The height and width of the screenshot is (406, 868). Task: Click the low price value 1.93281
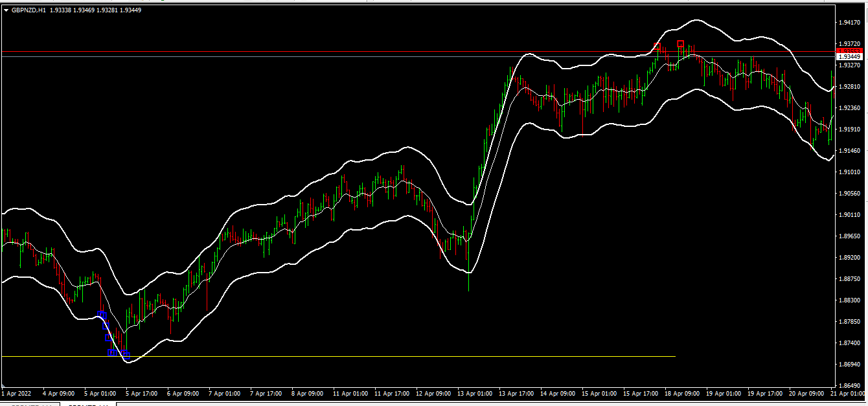[107, 10]
